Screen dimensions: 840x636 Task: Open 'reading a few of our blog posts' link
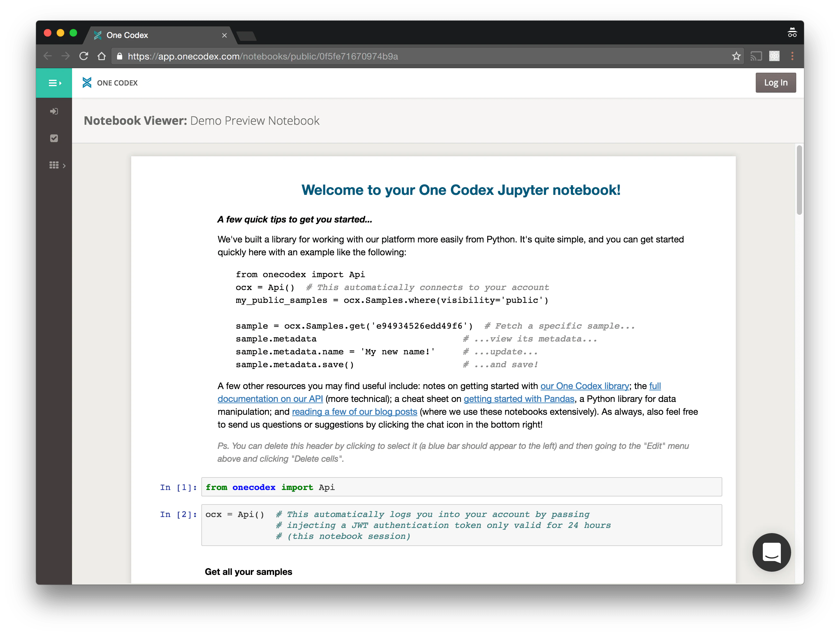(354, 412)
